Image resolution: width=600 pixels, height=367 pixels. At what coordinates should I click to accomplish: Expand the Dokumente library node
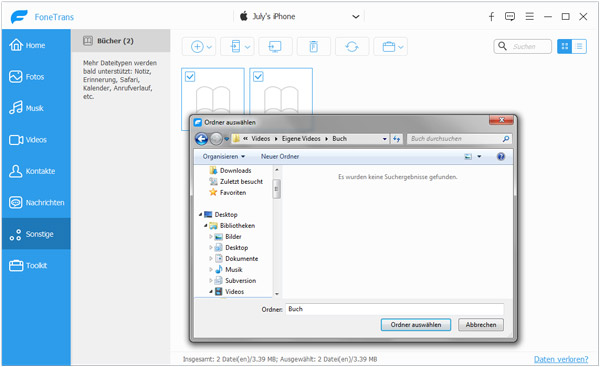pyautogui.click(x=211, y=258)
